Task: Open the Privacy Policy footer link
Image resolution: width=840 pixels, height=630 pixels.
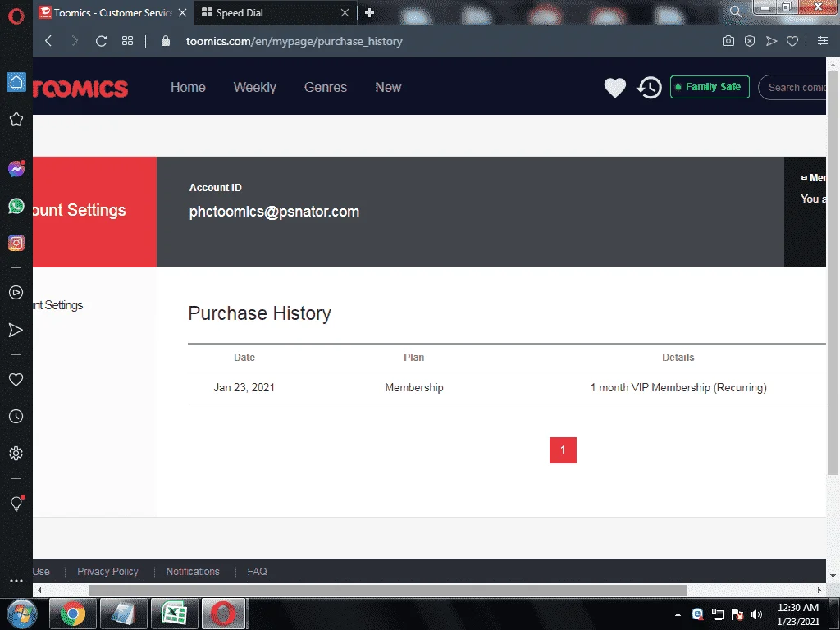Action: click(107, 572)
